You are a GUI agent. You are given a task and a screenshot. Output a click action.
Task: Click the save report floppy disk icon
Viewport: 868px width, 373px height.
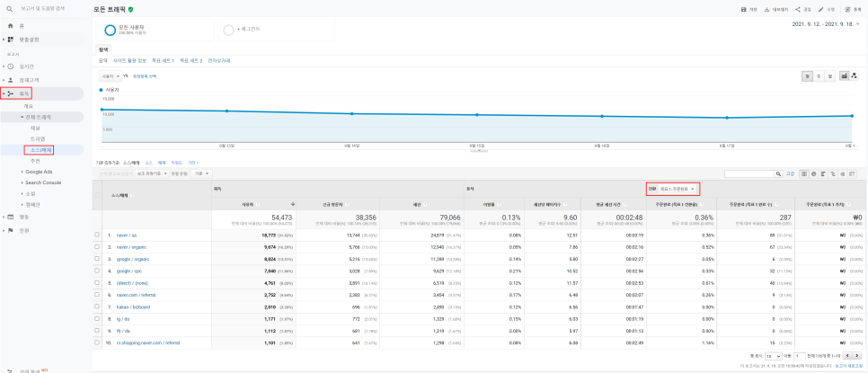click(744, 9)
